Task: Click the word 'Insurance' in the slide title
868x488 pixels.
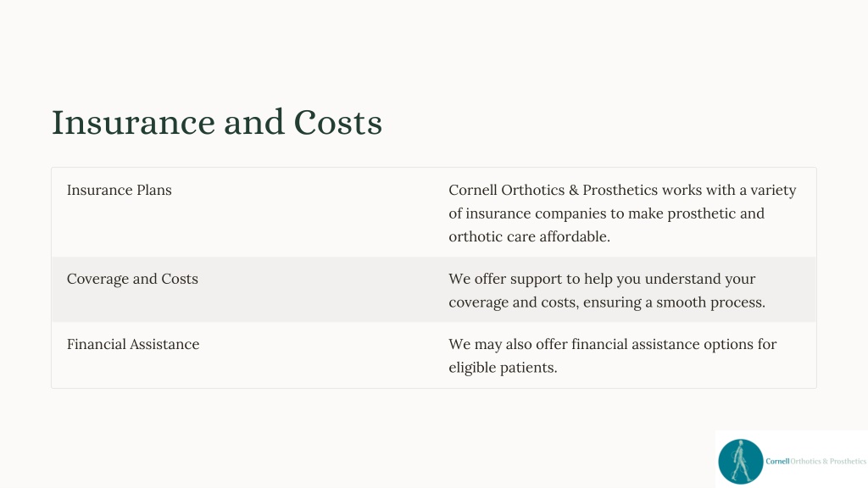Action: coord(133,122)
